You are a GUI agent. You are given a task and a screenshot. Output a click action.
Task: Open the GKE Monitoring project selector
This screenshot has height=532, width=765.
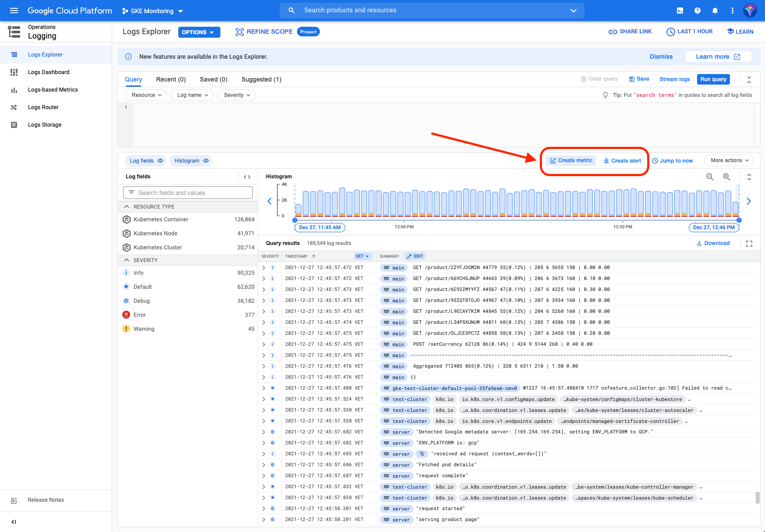(x=152, y=11)
